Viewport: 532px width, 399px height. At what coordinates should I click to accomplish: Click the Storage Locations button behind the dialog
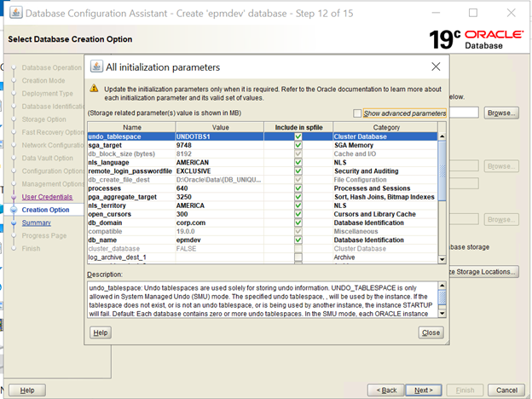[x=484, y=272]
